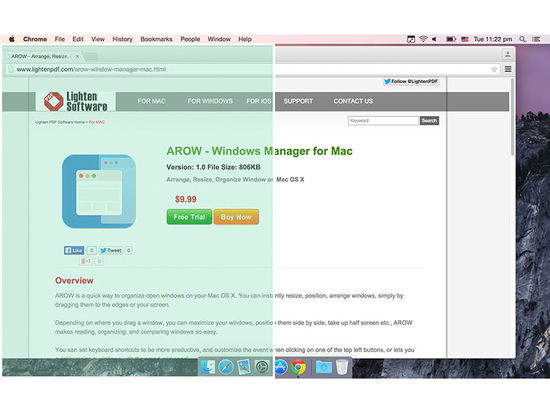Click the bookmark star icon in address bar
The height and width of the screenshot is (413, 550).
tap(494, 69)
